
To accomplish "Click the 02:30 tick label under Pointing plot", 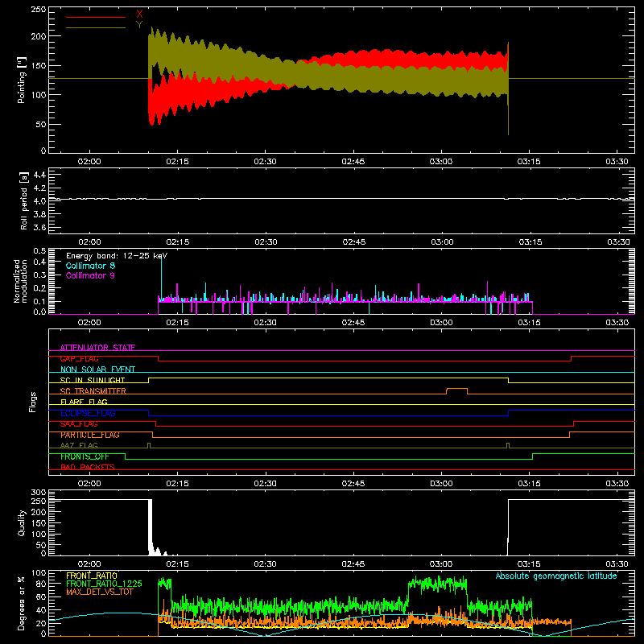I will (265, 162).
